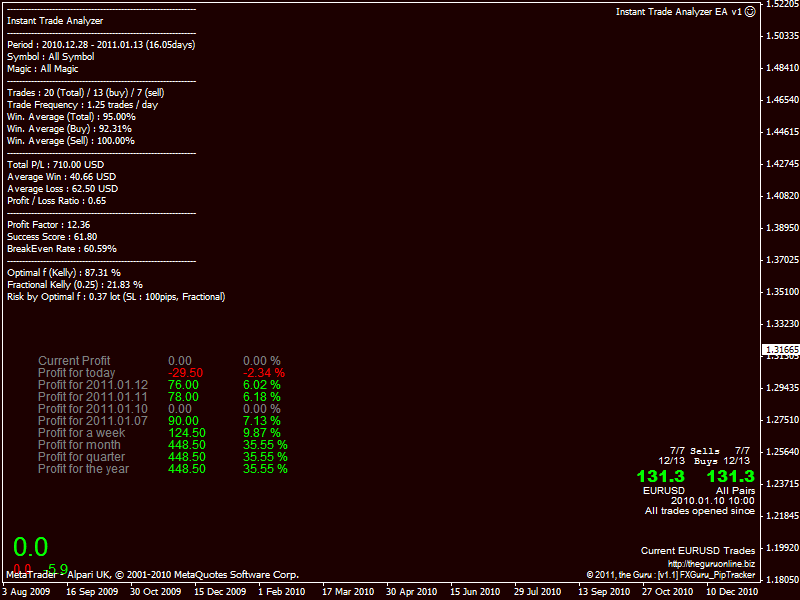Screen dimensions: 800x600
Task: Click the 10 Dec 2010 time axis label
Action: coord(732,592)
